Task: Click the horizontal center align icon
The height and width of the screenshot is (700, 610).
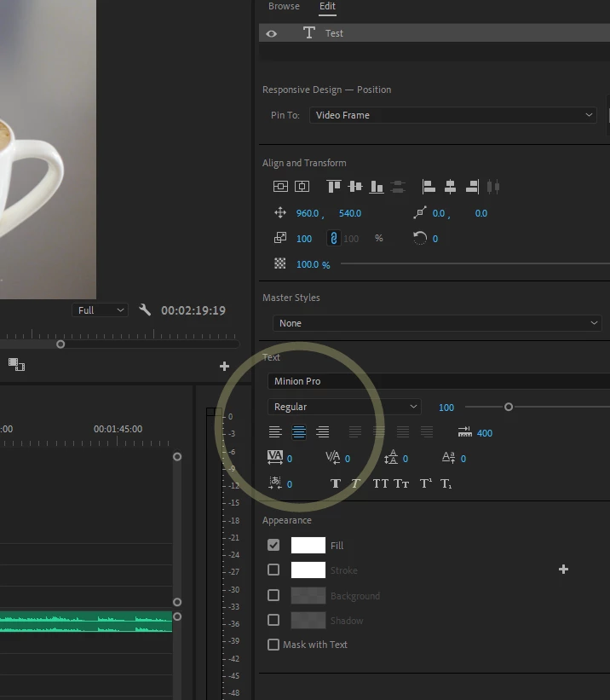Action: pos(450,186)
